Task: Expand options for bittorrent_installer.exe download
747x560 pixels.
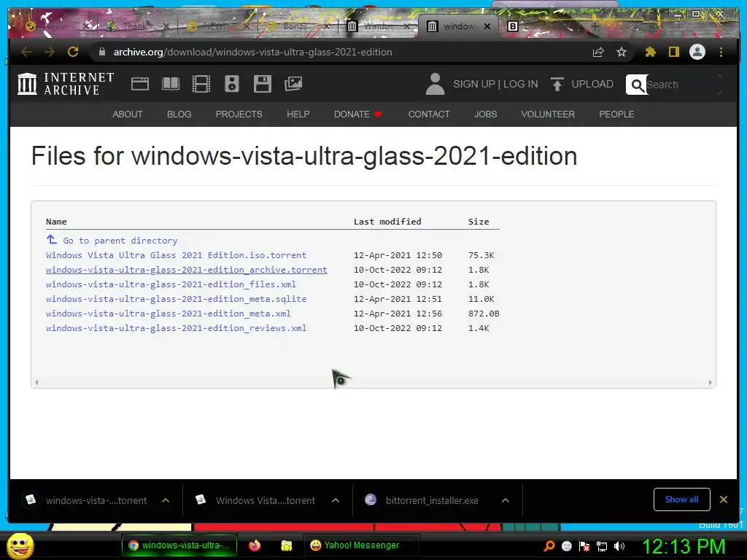Action: tap(506, 500)
